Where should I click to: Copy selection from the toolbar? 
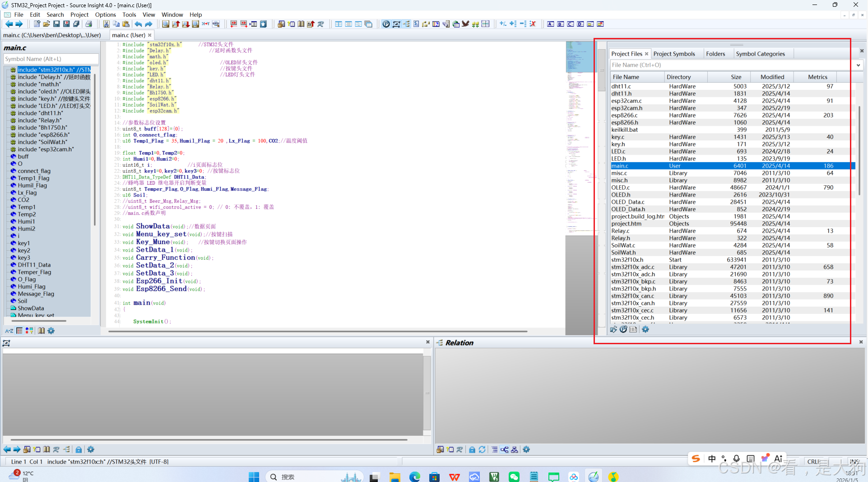[116, 24]
